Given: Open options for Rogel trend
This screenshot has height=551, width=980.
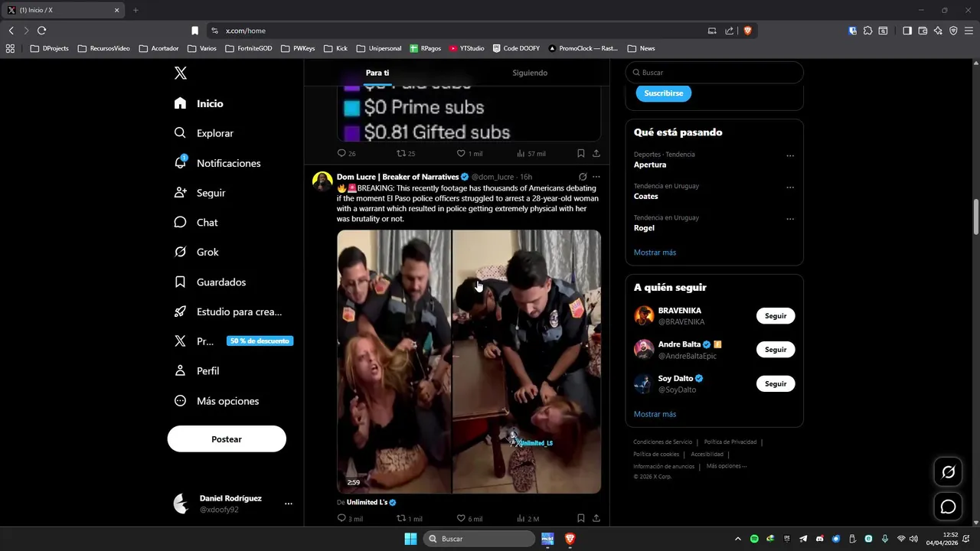Looking at the screenshot, I should (x=790, y=219).
